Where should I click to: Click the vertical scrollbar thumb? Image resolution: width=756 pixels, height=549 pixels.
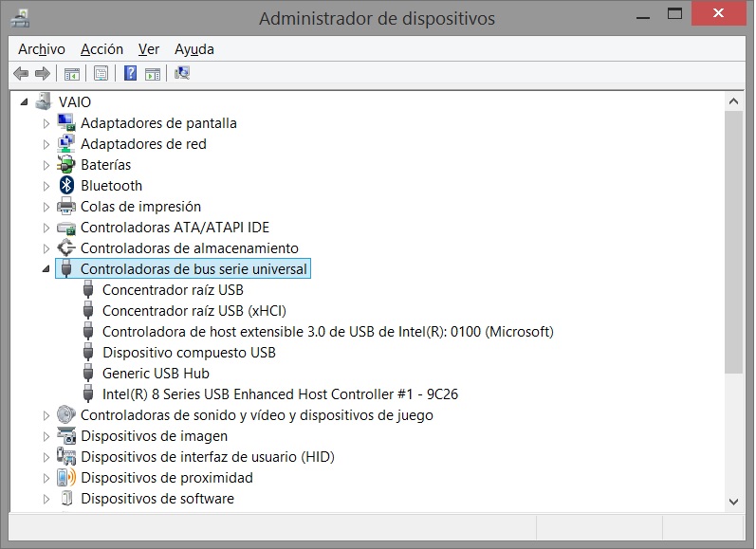734,242
